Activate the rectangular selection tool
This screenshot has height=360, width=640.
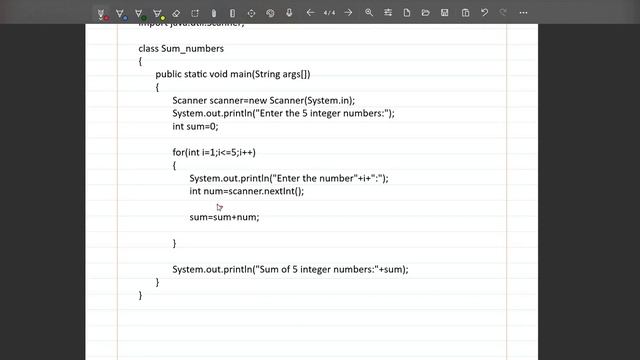195,13
